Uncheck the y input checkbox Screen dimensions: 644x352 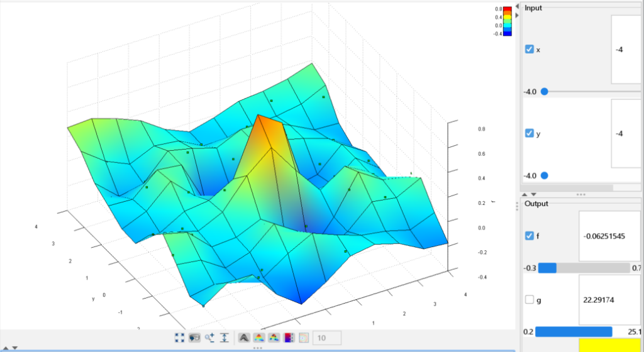pos(529,133)
